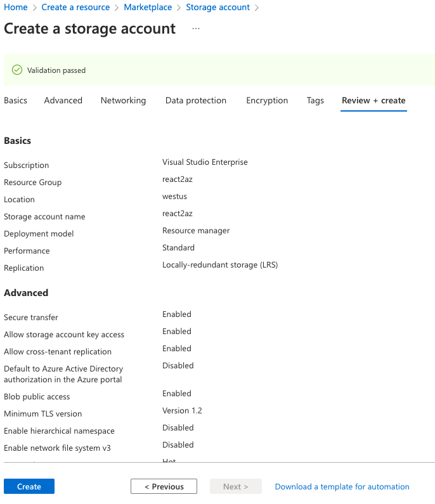Navigate to Marketplace breadcrumb
Screen dimensions: 435x504
[148, 7]
